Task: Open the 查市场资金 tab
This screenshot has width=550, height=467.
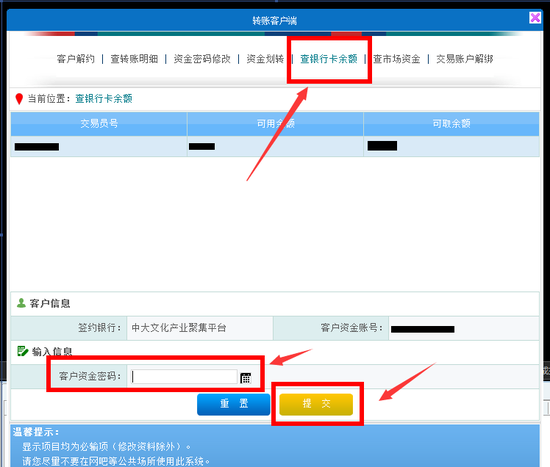Action: 397,59
